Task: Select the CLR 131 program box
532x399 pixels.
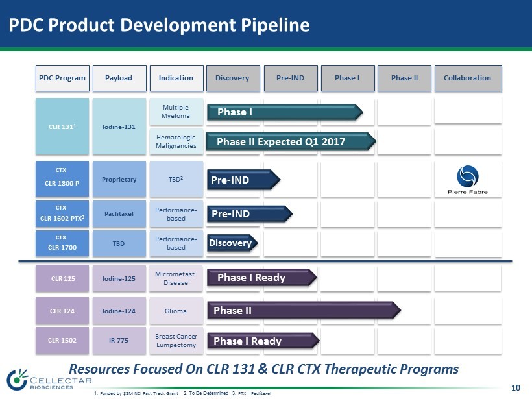Action: coord(62,126)
